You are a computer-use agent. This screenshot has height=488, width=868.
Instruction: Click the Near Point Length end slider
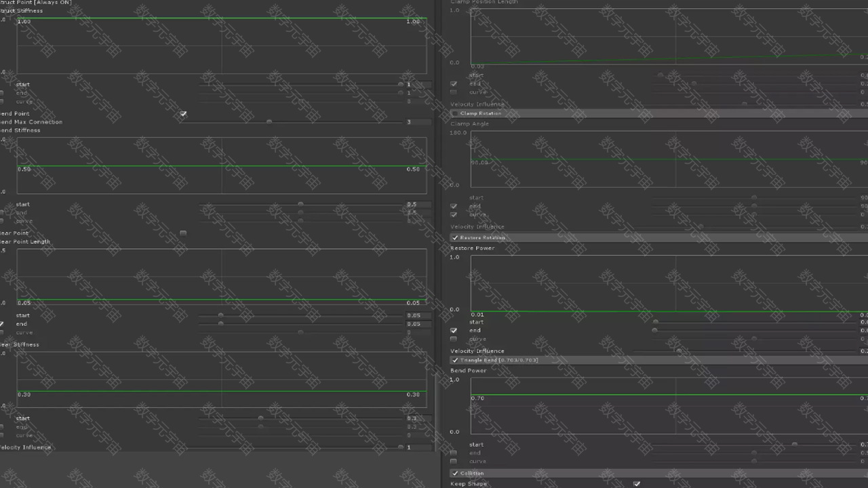pos(300,324)
